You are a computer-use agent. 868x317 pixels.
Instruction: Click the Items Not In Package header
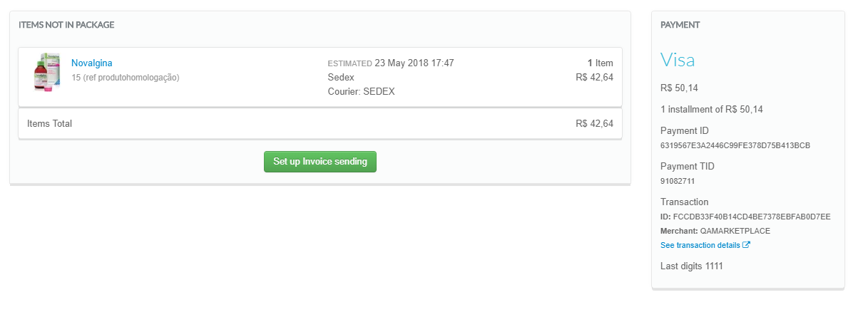[66, 25]
